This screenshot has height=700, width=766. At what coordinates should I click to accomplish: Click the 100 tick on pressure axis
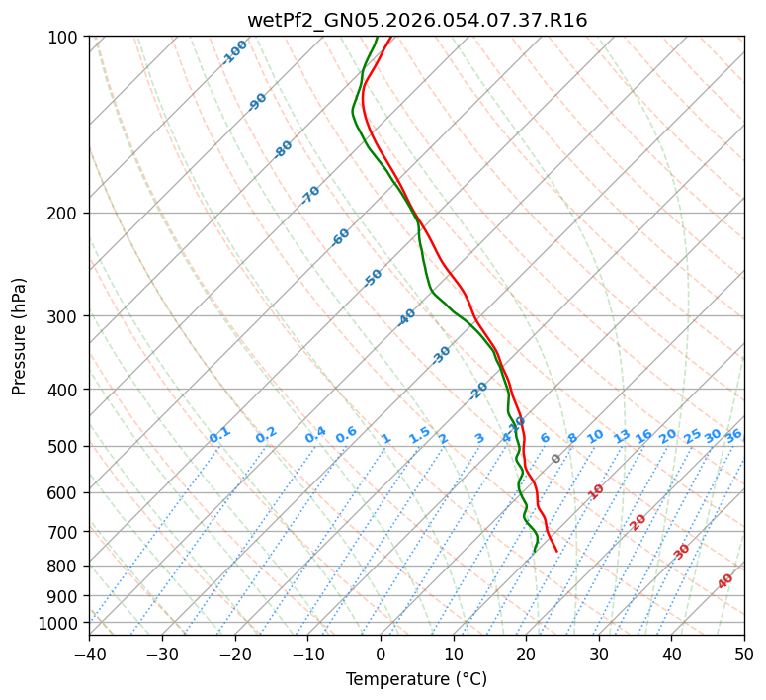coord(65,37)
